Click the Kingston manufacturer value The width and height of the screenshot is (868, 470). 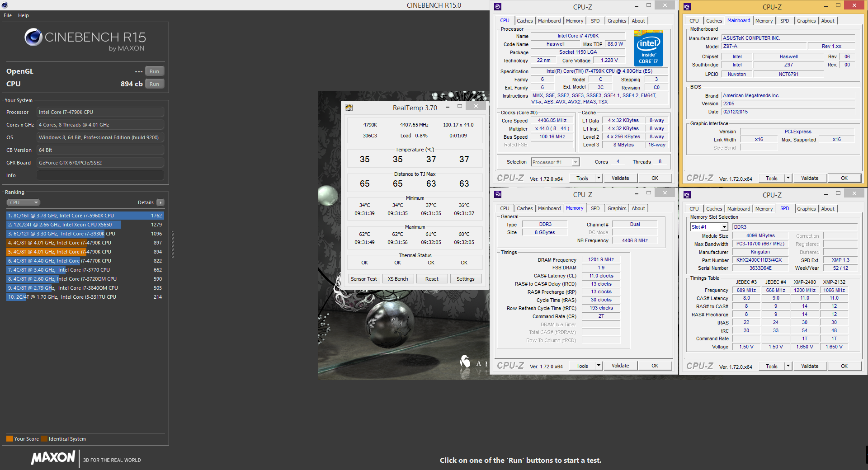(x=760, y=252)
